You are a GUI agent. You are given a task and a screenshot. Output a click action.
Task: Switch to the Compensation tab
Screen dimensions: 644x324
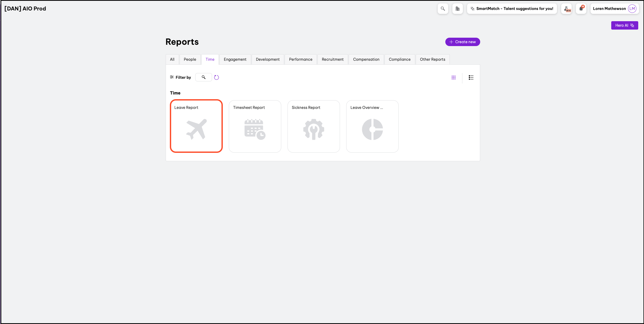[366, 59]
